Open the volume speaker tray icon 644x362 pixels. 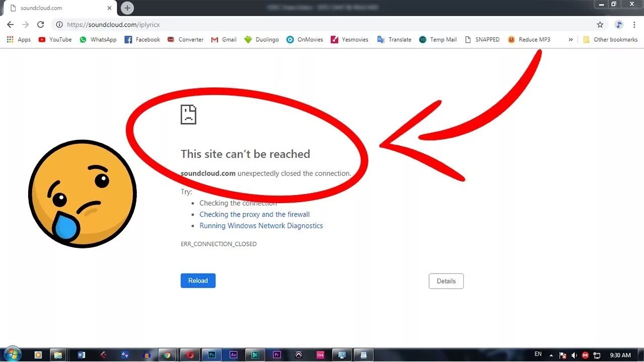pyautogui.click(x=574, y=355)
